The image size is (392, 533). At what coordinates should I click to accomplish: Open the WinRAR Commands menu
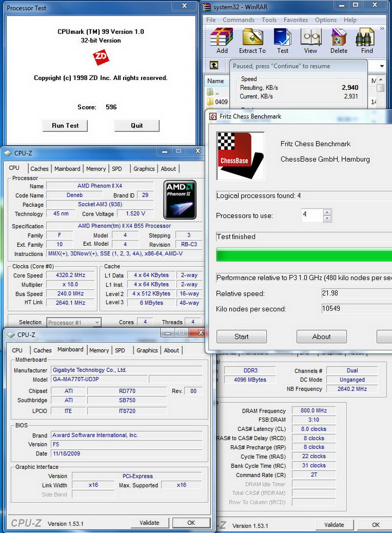pos(238,20)
